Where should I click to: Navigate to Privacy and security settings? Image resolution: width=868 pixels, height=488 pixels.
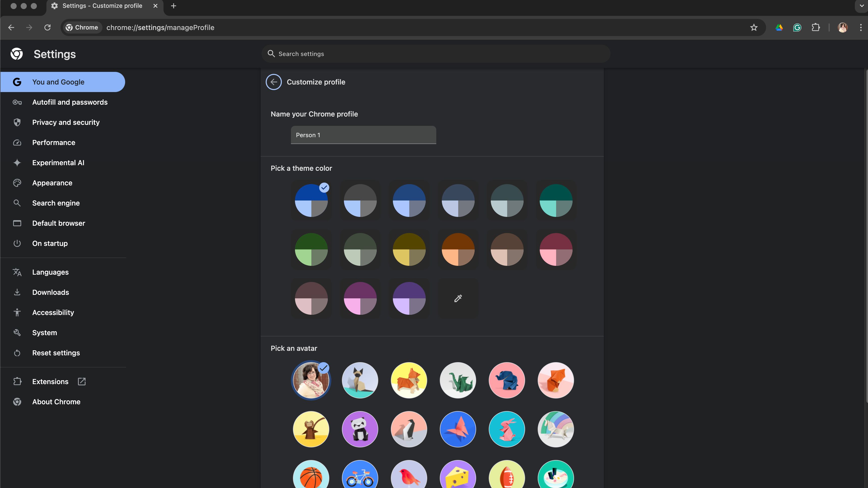tap(65, 122)
